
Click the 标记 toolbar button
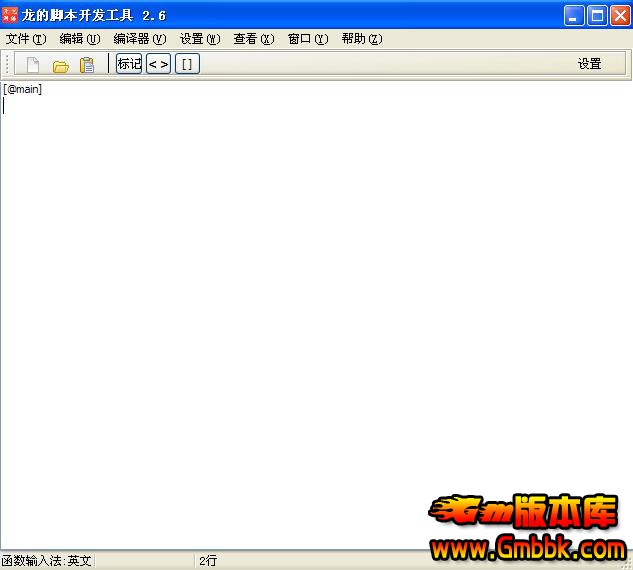click(129, 64)
